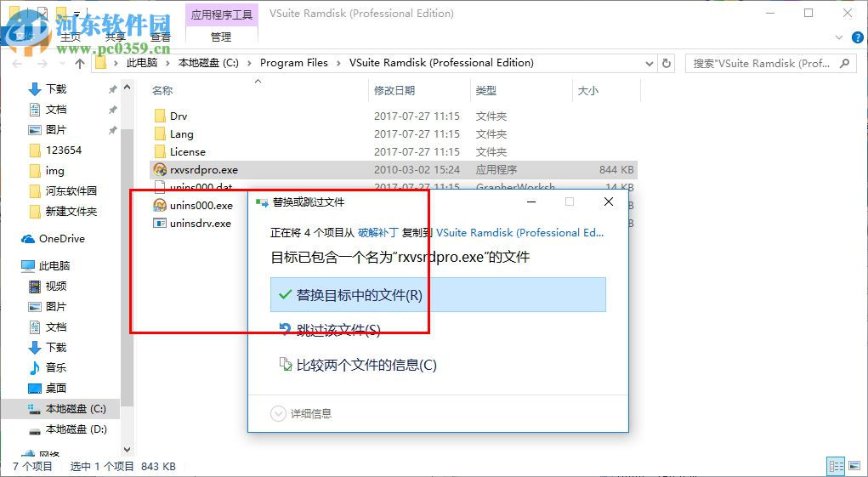Open 新建文件夹 in sidebar
The height and width of the screenshot is (477, 868).
coord(71,212)
